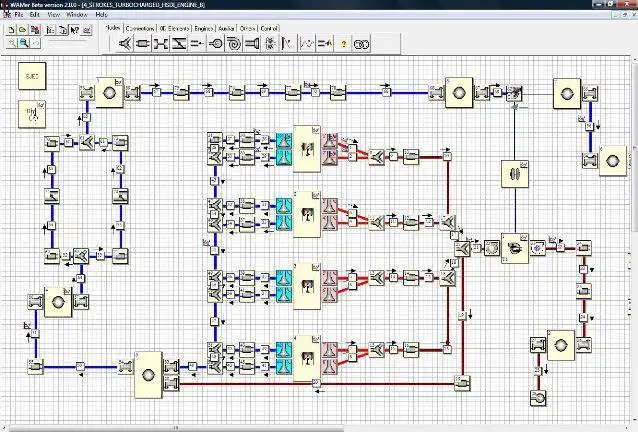Open the Edit menu

(x=35, y=15)
